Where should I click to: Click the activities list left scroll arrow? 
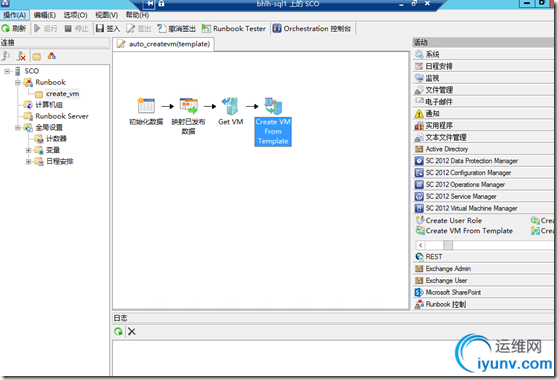[x=421, y=245]
